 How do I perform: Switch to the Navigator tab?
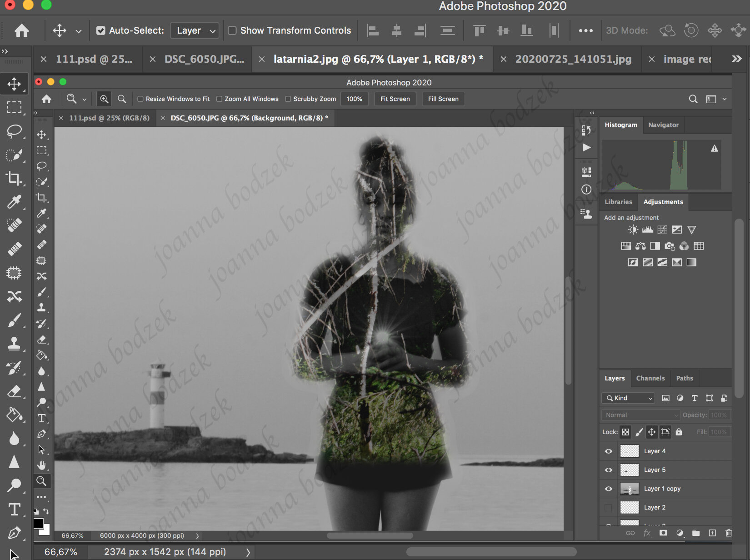click(663, 125)
